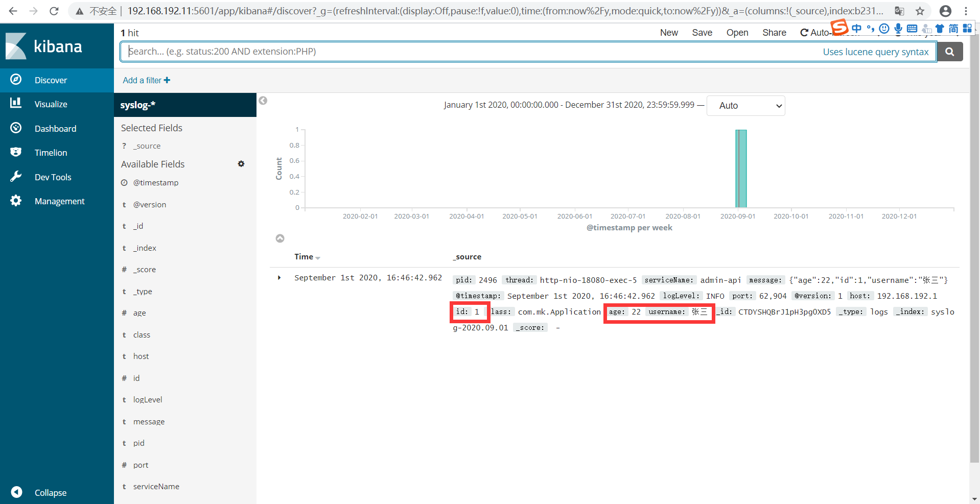
Task: Open the Dashboard panel icon
Action: point(16,128)
